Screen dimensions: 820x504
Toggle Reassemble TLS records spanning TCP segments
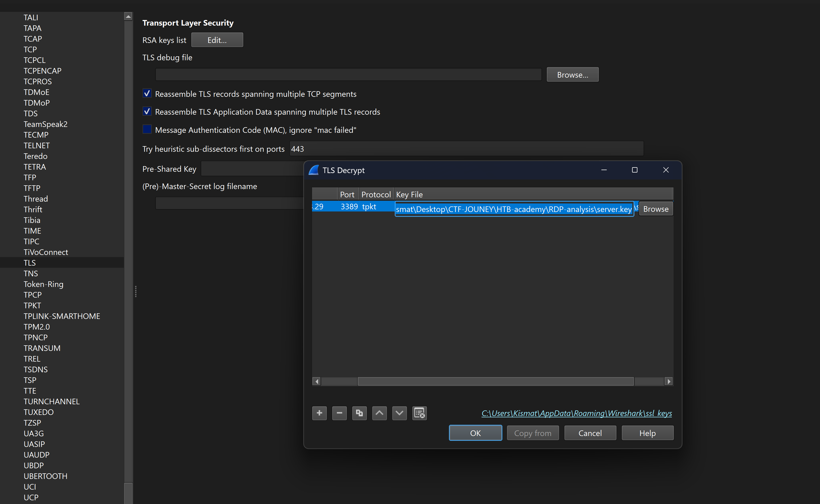tap(147, 93)
